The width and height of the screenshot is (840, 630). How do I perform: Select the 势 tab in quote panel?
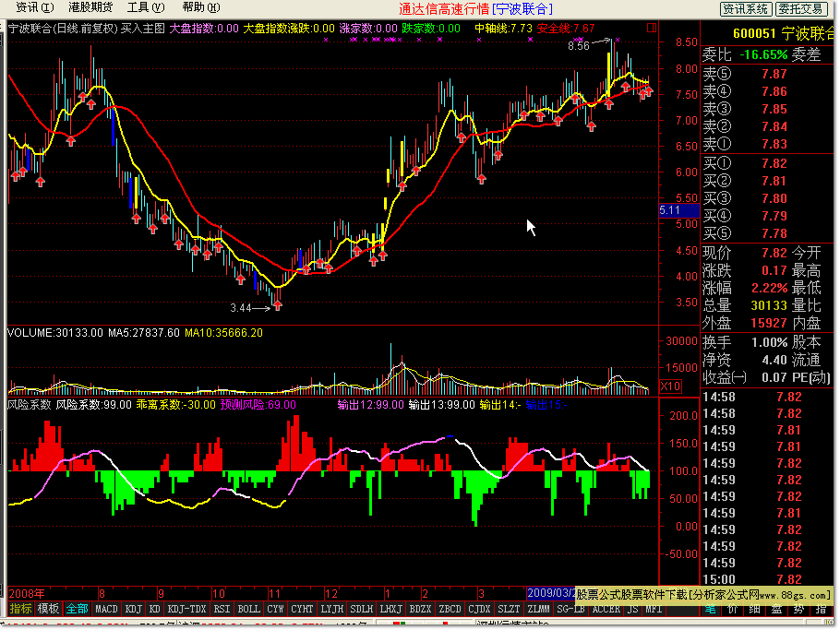(x=798, y=609)
